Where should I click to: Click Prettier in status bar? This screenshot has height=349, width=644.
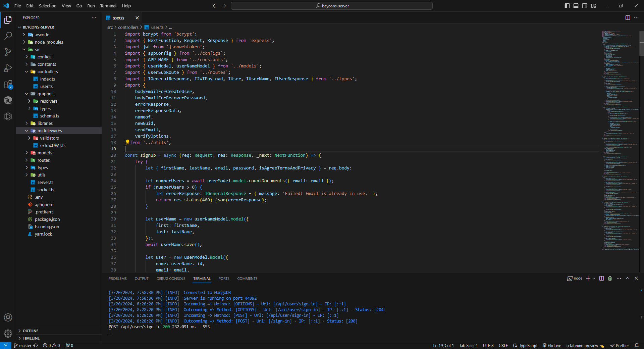(x=620, y=345)
